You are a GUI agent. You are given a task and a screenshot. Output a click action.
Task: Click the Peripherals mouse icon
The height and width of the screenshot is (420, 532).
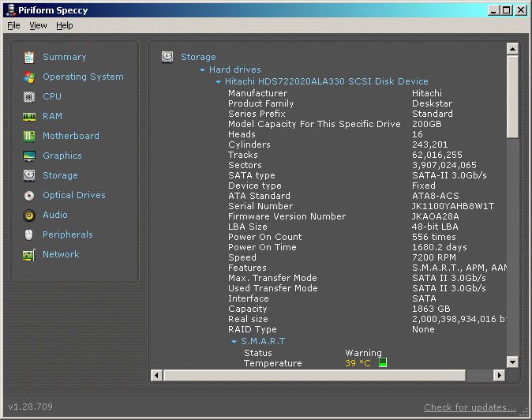tap(29, 234)
